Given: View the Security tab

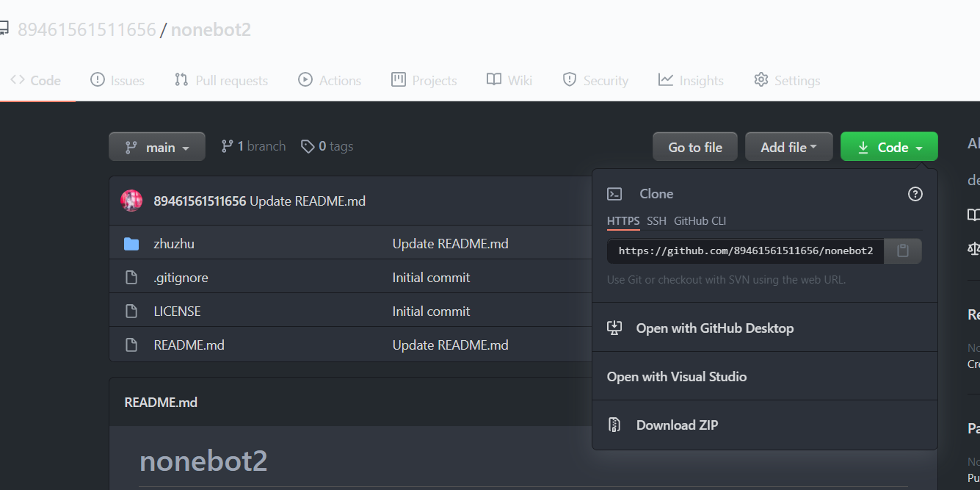Looking at the screenshot, I should coord(595,80).
